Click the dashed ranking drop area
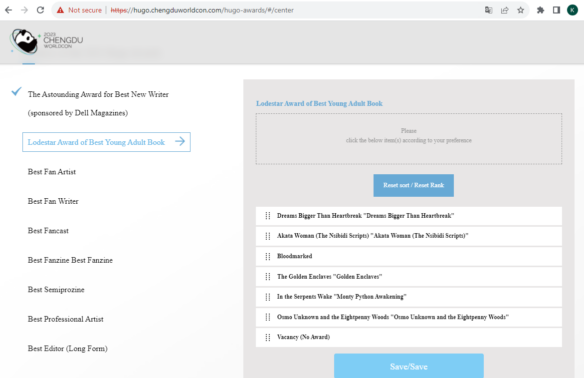 (x=409, y=139)
